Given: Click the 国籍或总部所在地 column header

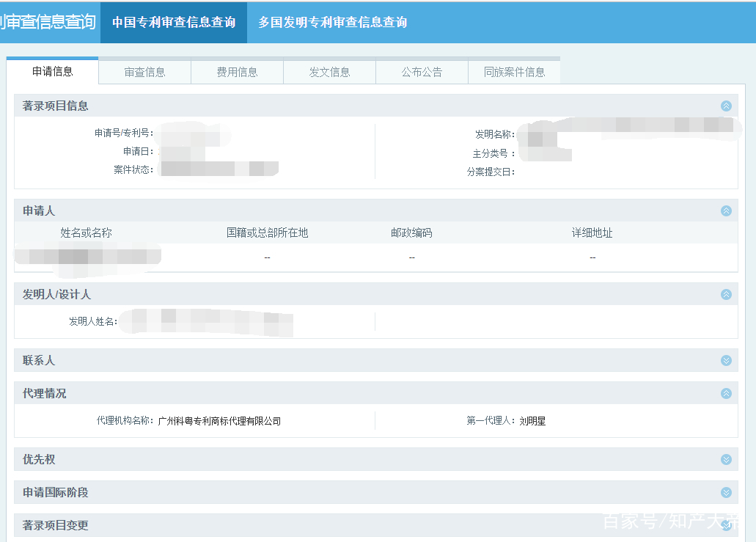Looking at the screenshot, I should coord(267,233).
